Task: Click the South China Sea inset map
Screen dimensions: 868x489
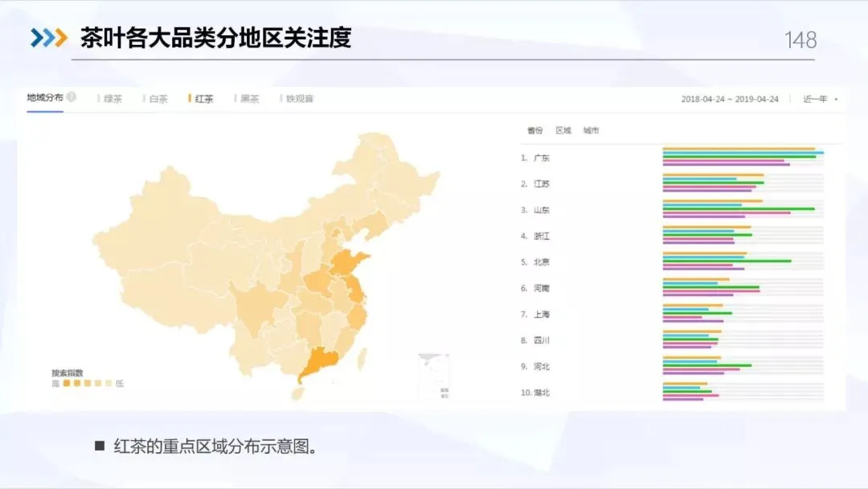Action: click(x=434, y=376)
